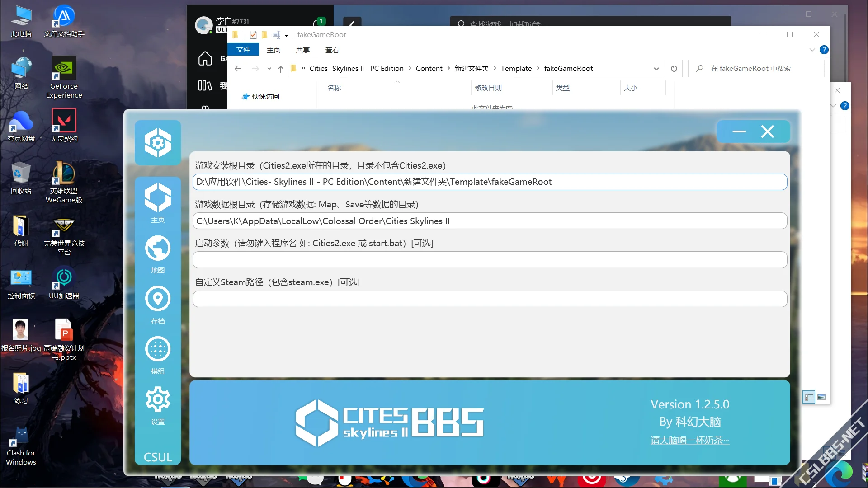The image size is (868, 488).
Task: Open the Clash for Windows desktop shortcut
Action: click(x=21, y=446)
